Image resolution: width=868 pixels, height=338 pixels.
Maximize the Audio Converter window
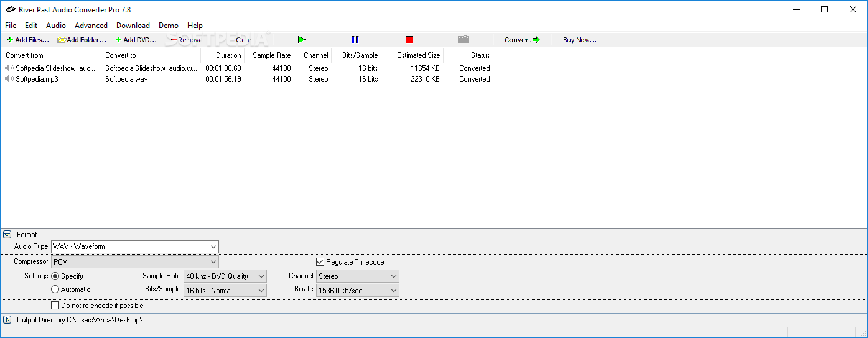(x=824, y=9)
